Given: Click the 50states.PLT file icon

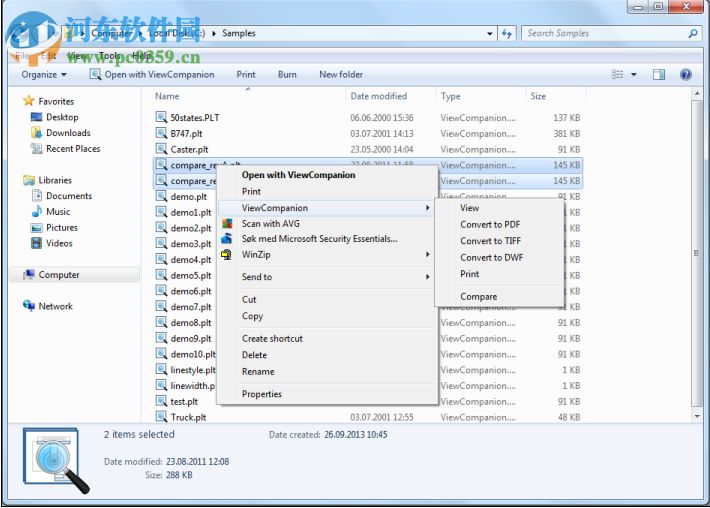Looking at the screenshot, I should pyautogui.click(x=161, y=117).
